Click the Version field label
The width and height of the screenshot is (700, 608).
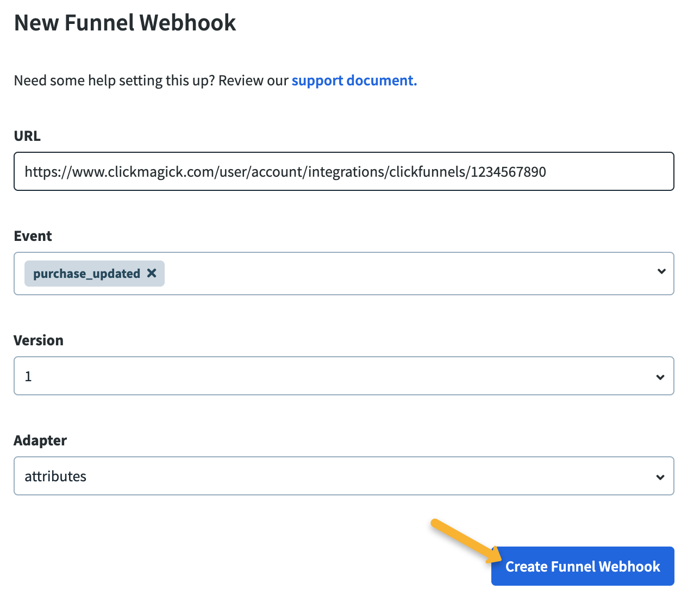pyautogui.click(x=39, y=340)
